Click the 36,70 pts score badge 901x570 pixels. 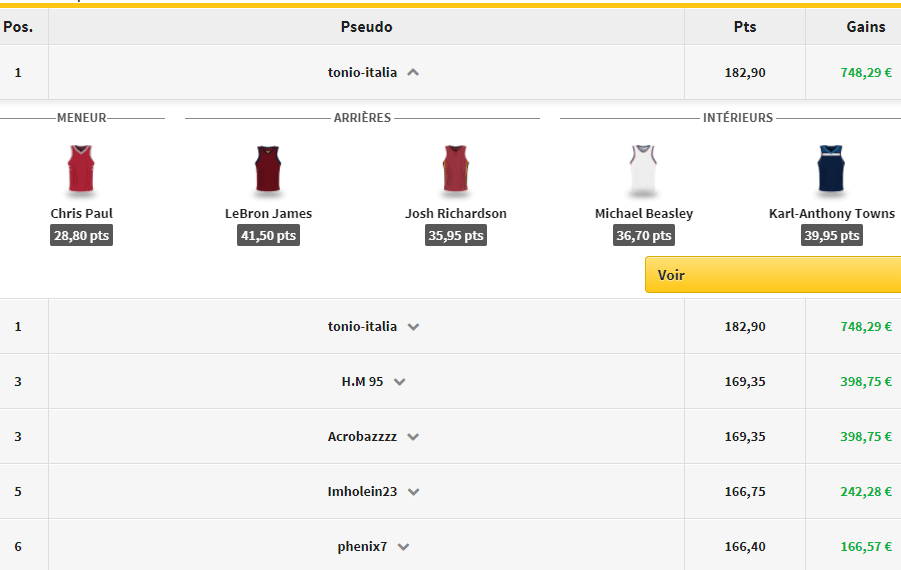644,236
